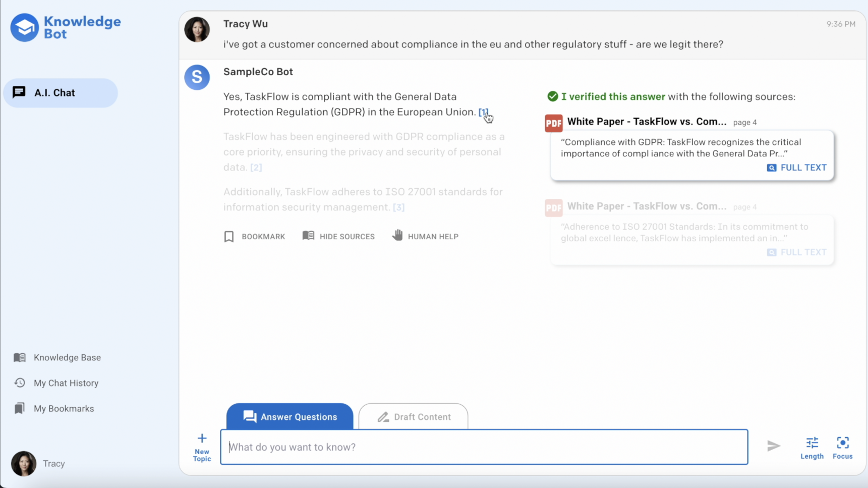
Task: Open citation [1] reference link
Action: point(483,112)
